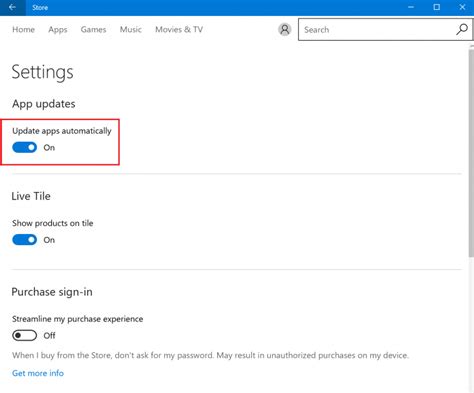The image size is (474, 393).
Task: Maximize the Store window
Action: (x=437, y=7)
